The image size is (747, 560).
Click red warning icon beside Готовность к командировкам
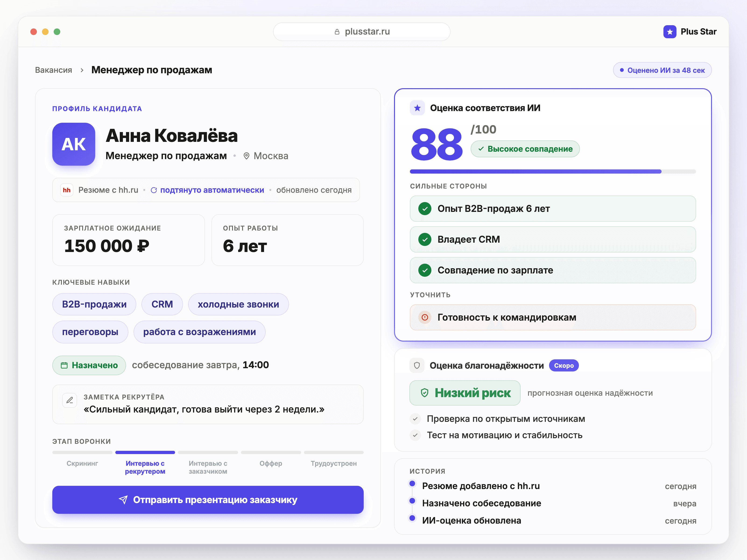point(425,317)
